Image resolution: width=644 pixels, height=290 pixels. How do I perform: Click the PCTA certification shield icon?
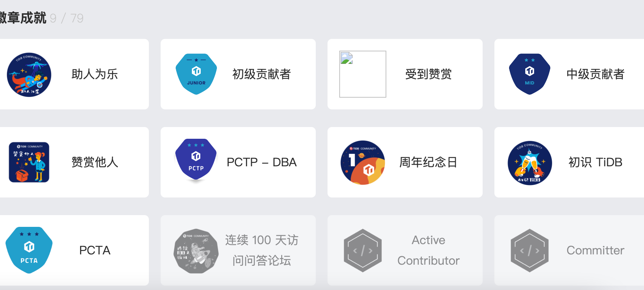click(x=29, y=250)
